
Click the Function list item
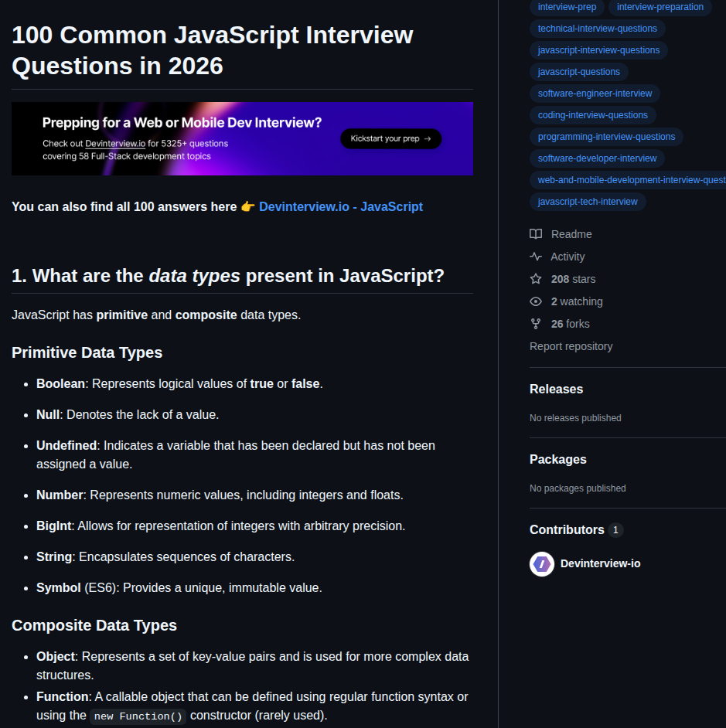click(252, 706)
